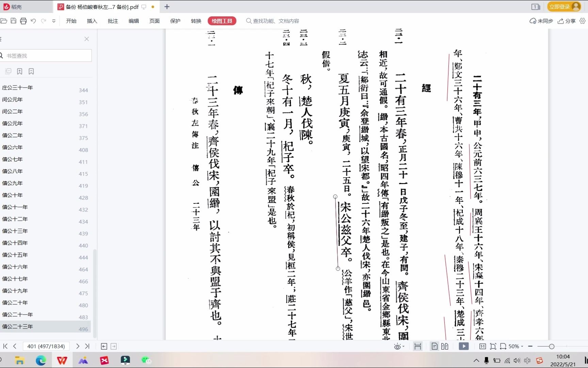Open the 页面 menu tab
The width and height of the screenshot is (588, 368).
pos(154,21)
